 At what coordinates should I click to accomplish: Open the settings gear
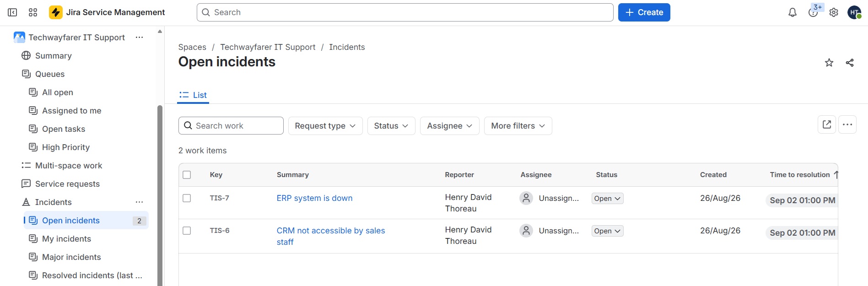pyautogui.click(x=834, y=12)
